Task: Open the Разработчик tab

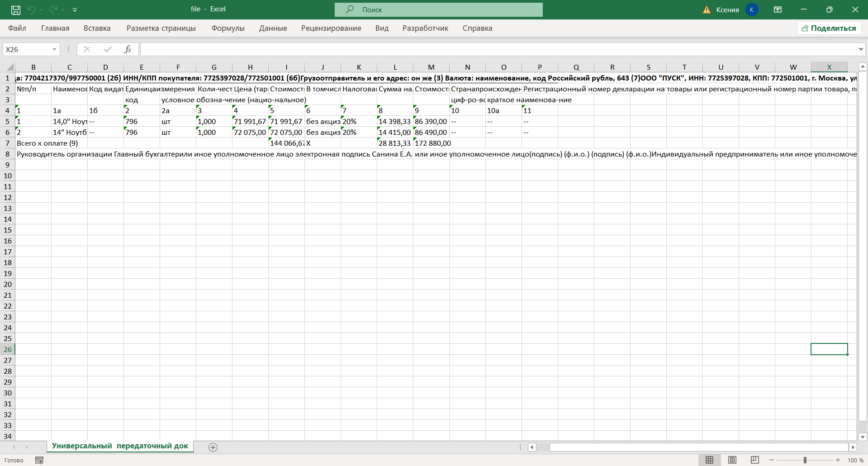Action: (x=425, y=28)
